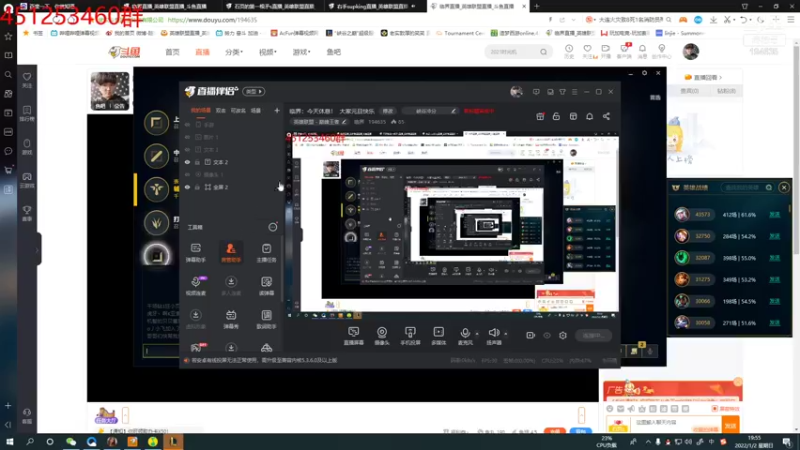This screenshot has width=800, height=450.
Task: Expand the 视频 dropdown in Douyu nav
Action: click(x=267, y=52)
